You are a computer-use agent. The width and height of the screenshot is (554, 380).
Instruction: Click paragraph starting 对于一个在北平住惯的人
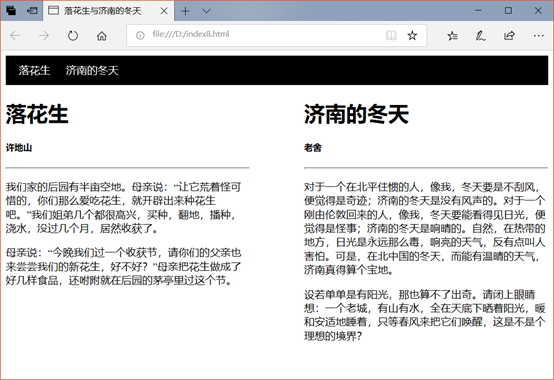click(425, 228)
